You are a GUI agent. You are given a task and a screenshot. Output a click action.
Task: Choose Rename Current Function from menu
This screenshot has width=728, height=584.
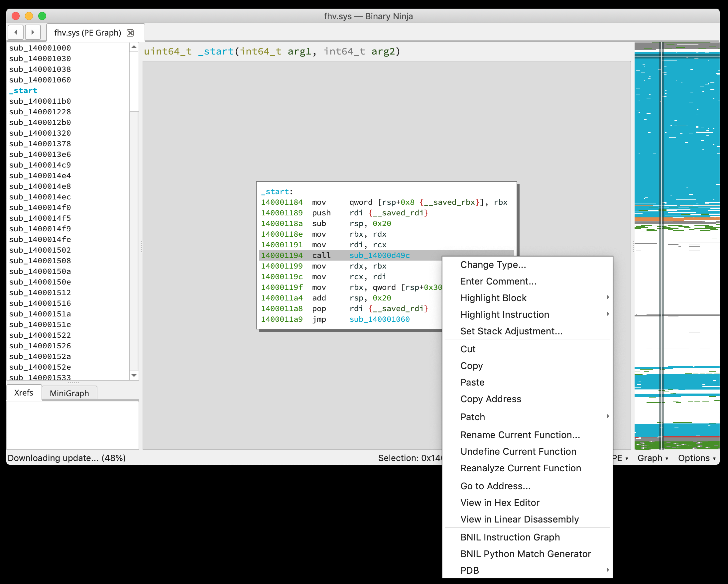520,434
